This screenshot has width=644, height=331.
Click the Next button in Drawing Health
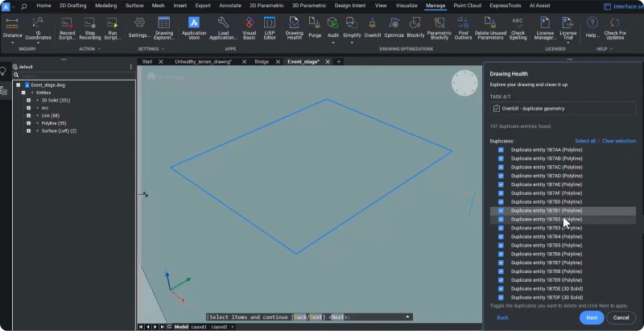click(591, 317)
